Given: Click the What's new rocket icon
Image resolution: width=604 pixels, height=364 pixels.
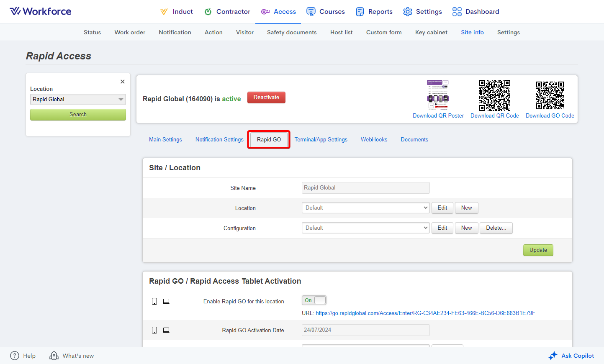Looking at the screenshot, I should [x=54, y=356].
